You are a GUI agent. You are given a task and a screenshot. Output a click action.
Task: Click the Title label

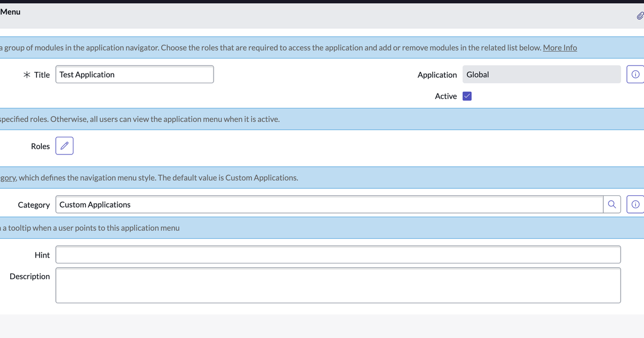pos(42,75)
